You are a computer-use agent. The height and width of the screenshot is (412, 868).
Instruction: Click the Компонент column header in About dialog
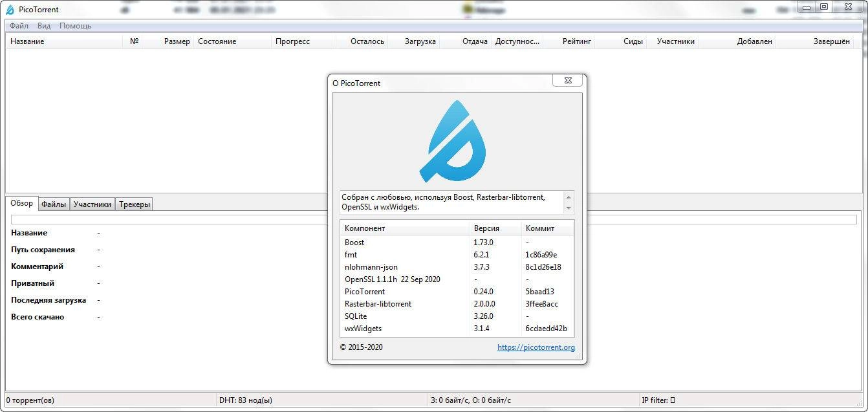pyautogui.click(x=404, y=228)
